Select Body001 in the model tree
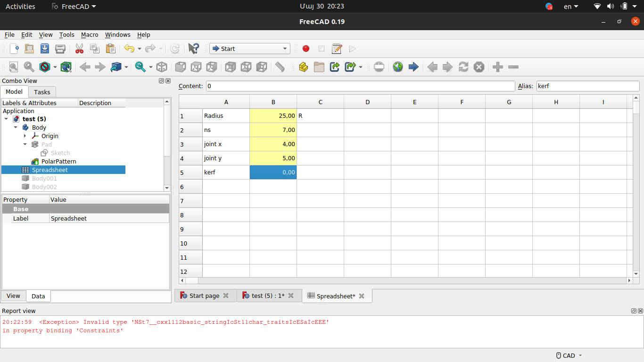This screenshot has height=362, width=644. [x=44, y=179]
